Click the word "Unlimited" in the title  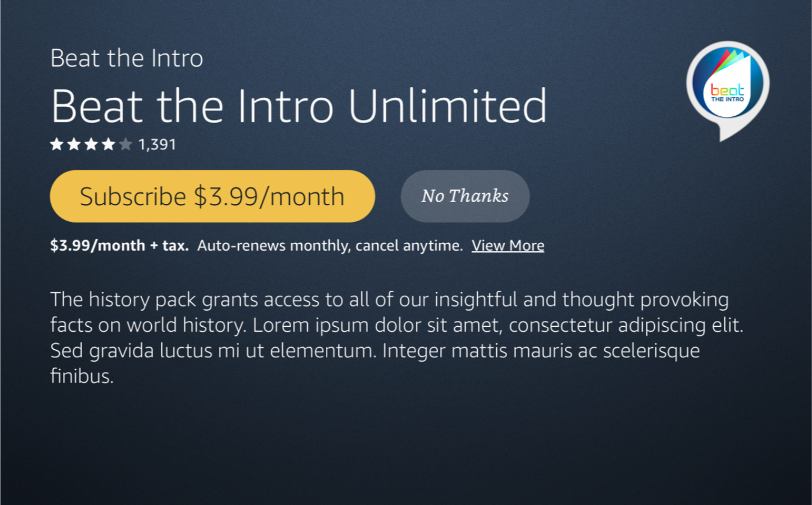(x=447, y=106)
